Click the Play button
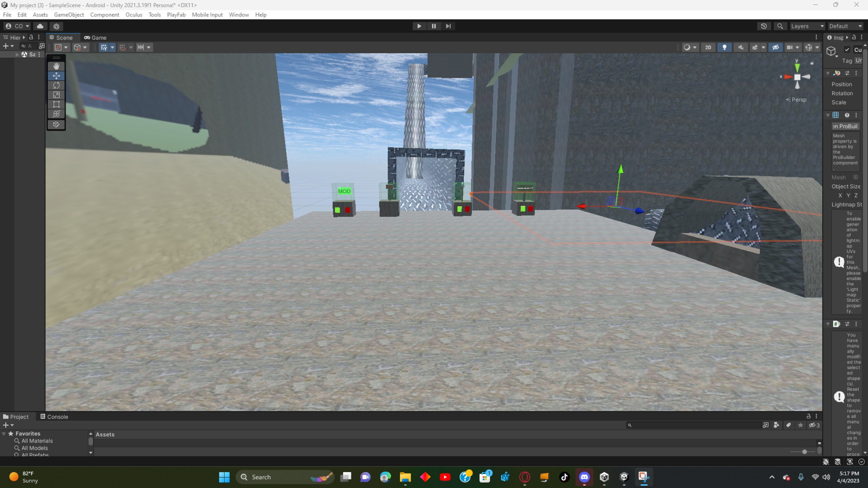Viewport: 868px width, 488px height. [x=419, y=26]
